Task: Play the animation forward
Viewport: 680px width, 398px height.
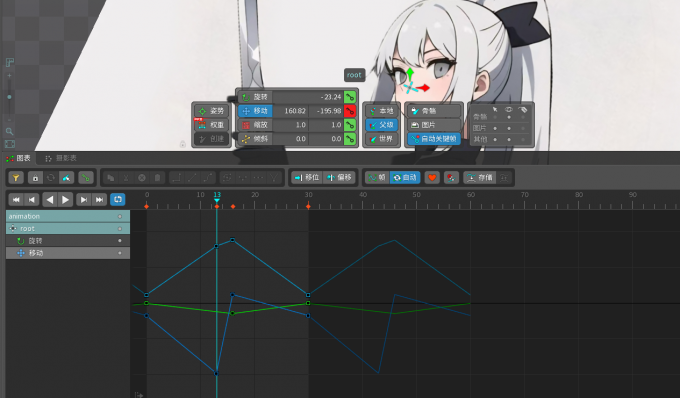Action: [x=65, y=199]
